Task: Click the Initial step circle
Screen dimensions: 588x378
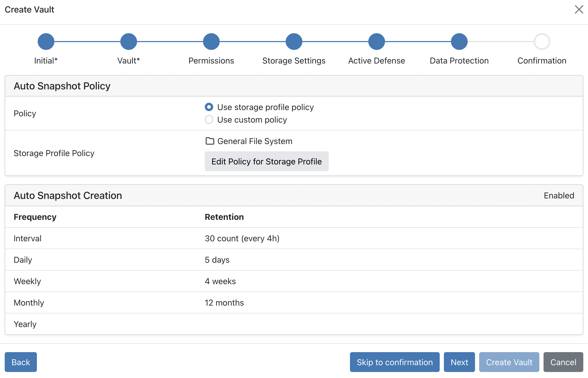Action: [x=46, y=42]
